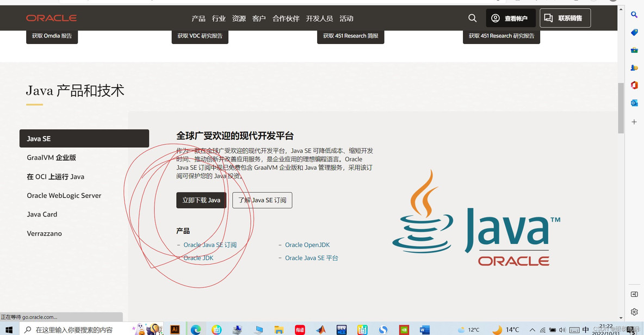The width and height of the screenshot is (644, 335).
Task: Open the Windows Start menu
Action: [x=9, y=330]
